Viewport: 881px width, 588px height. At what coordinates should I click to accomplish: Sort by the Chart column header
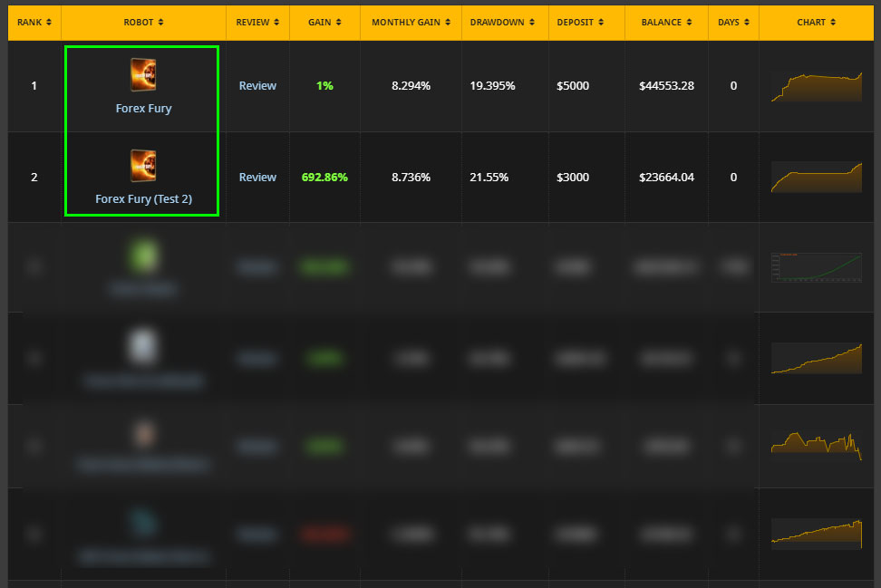click(x=817, y=22)
